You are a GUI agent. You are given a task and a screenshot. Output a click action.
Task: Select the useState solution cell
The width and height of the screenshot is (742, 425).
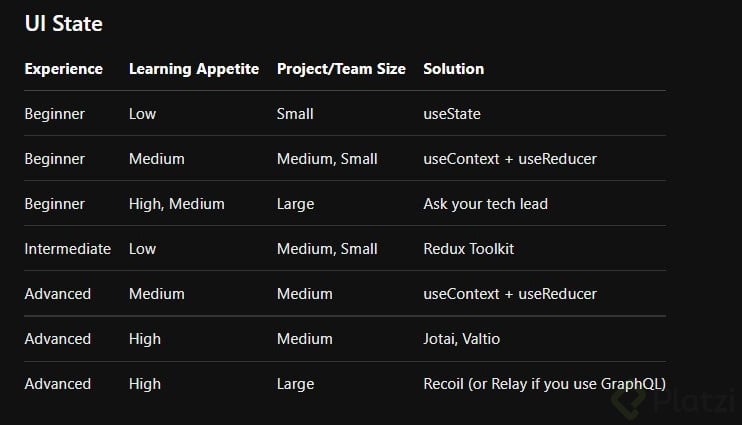click(452, 114)
